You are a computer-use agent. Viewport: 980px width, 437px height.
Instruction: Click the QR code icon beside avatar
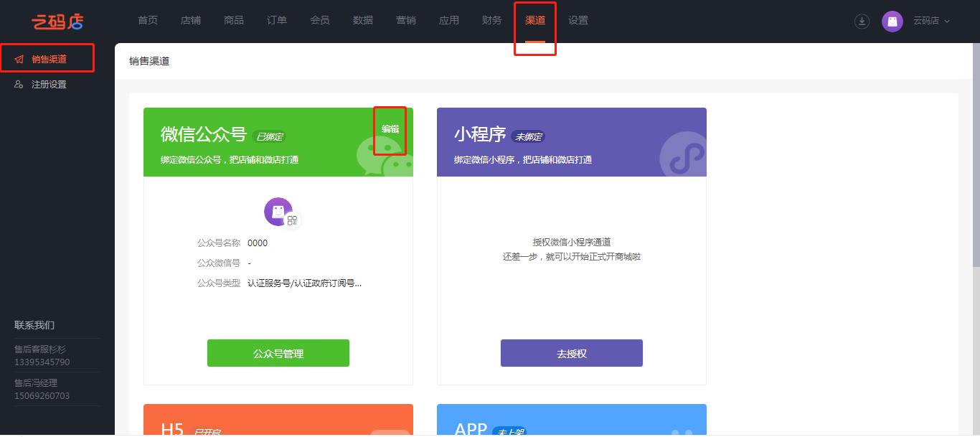pos(292,220)
